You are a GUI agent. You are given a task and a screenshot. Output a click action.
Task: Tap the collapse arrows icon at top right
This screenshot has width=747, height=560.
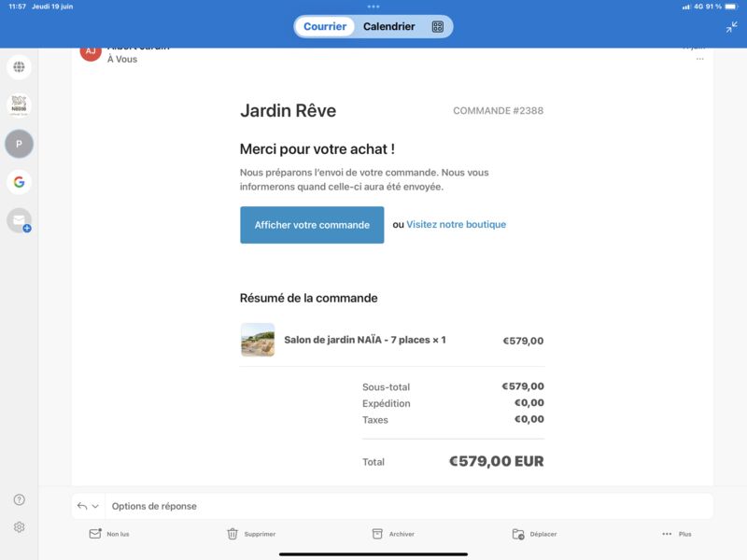(x=731, y=27)
